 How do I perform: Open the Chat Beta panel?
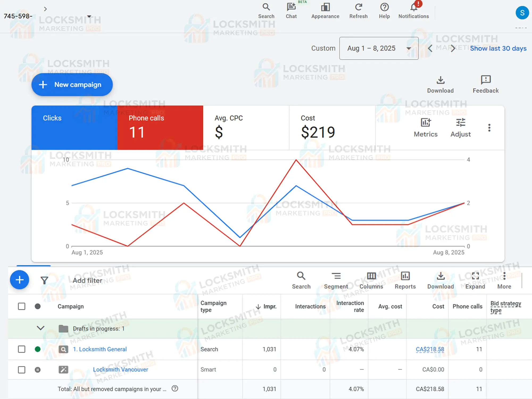click(x=291, y=11)
